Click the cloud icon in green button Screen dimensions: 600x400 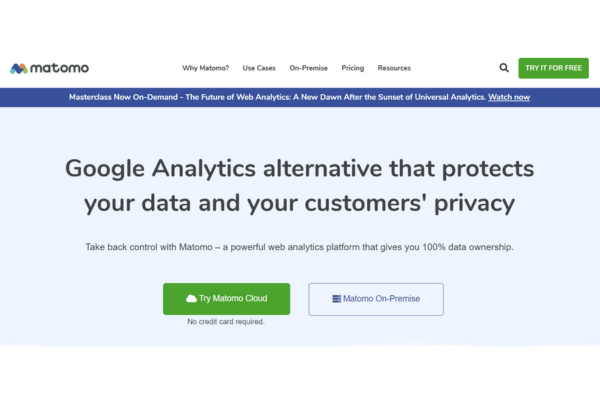pyautogui.click(x=191, y=299)
